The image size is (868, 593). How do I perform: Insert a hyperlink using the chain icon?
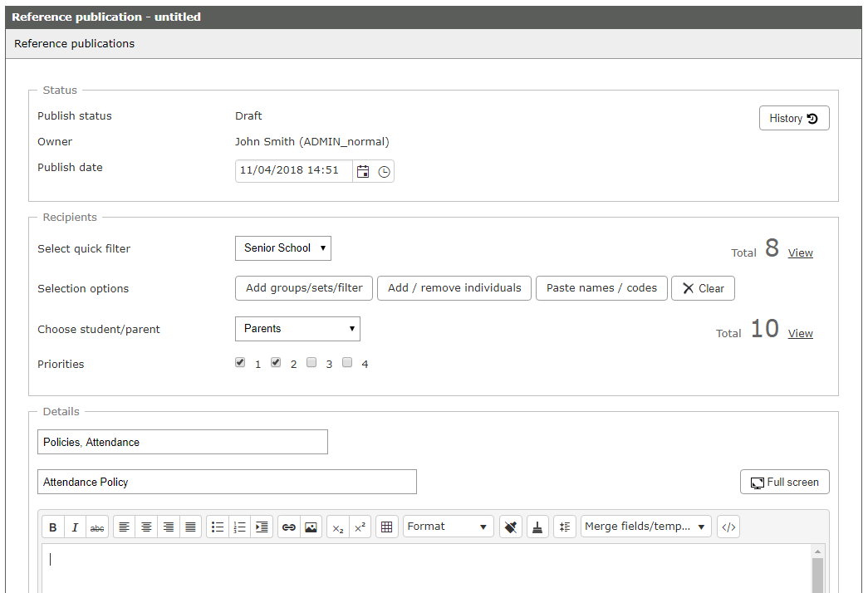pos(288,526)
